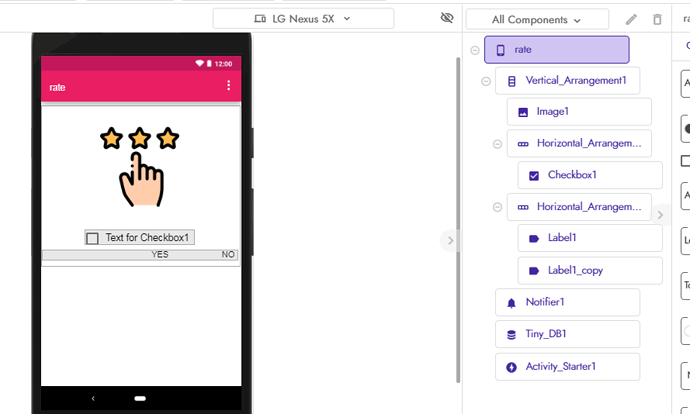Select the Checkbox1 component in tree
This screenshot has height=414, width=690.
click(590, 175)
